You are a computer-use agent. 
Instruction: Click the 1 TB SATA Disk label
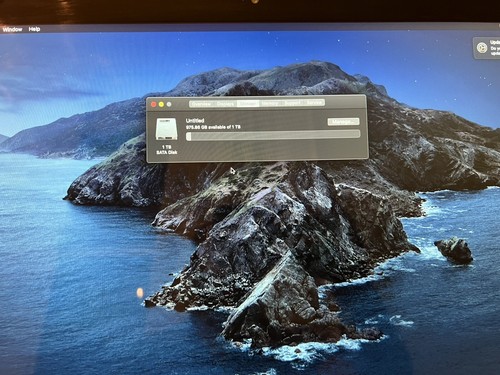point(167,150)
